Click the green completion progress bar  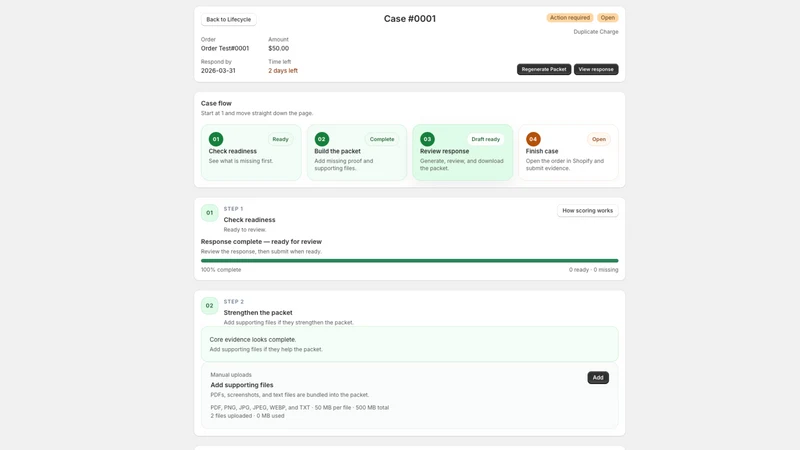(x=409, y=261)
